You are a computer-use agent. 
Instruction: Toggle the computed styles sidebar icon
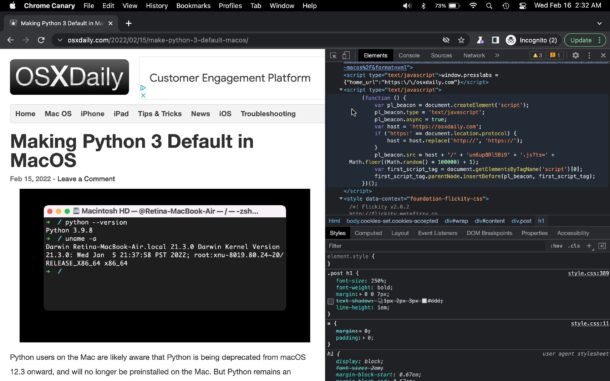point(602,246)
